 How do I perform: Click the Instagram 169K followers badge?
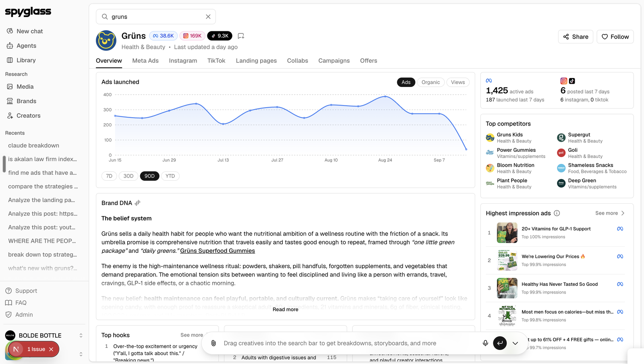click(192, 36)
